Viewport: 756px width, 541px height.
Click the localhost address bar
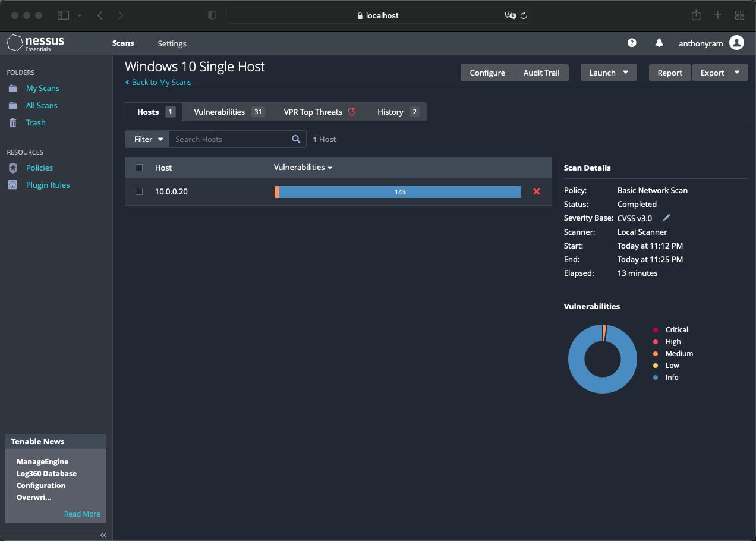pyautogui.click(x=378, y=15)
